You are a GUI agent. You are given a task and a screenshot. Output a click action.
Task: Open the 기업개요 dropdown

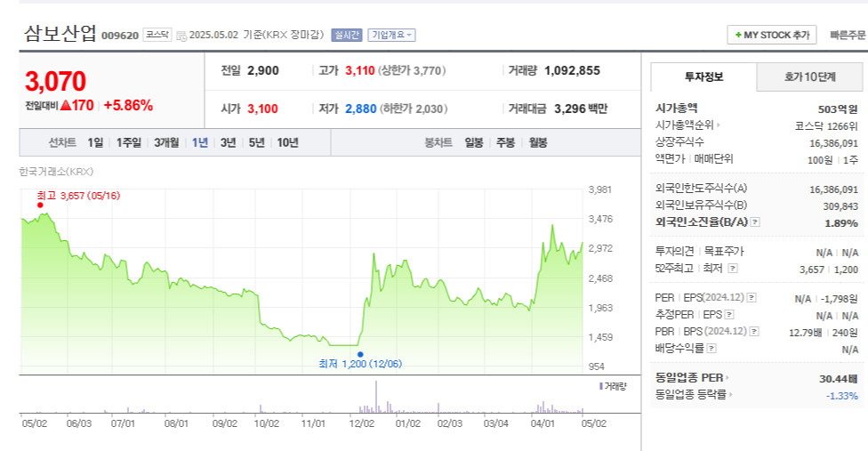(391, 35)
